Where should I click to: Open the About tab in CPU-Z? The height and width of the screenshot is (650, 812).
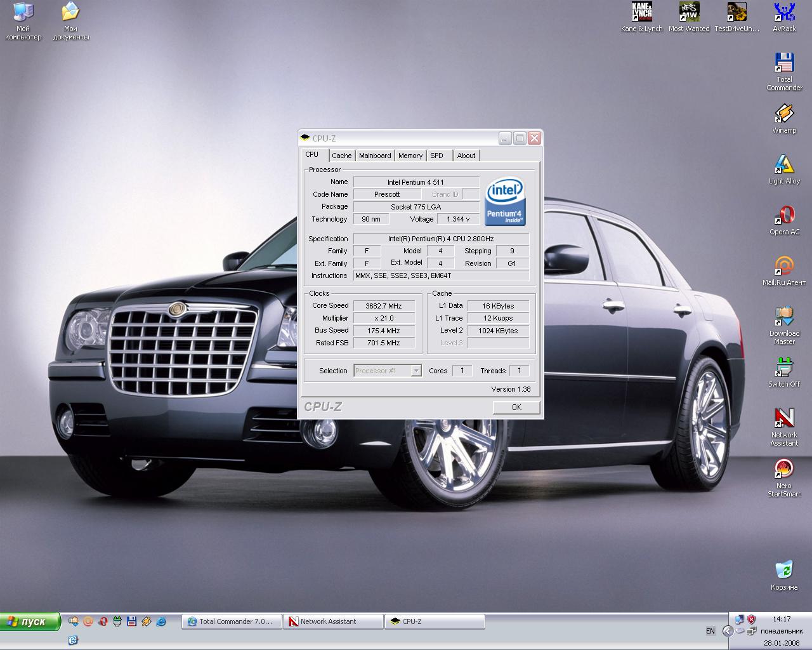[466, 156]
